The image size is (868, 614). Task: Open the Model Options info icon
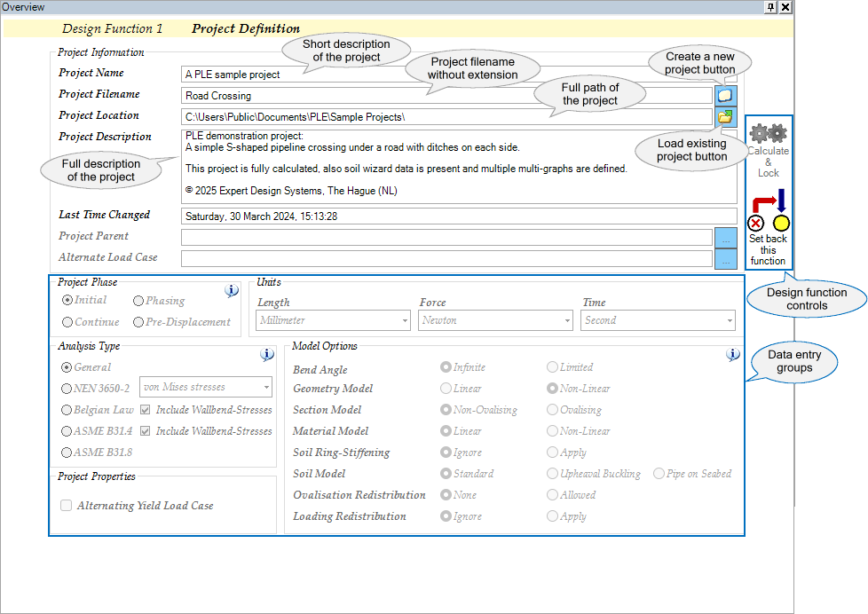(x=732, y=354)
